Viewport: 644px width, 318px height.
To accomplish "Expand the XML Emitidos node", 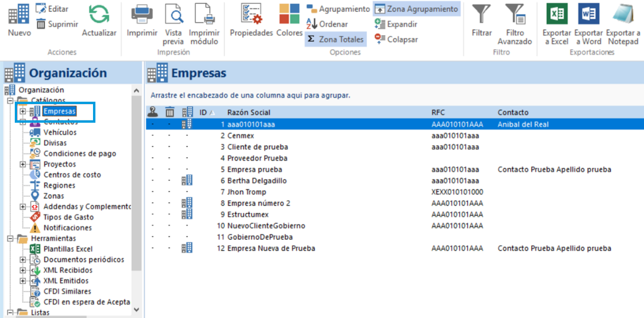I will click(22, 281).
